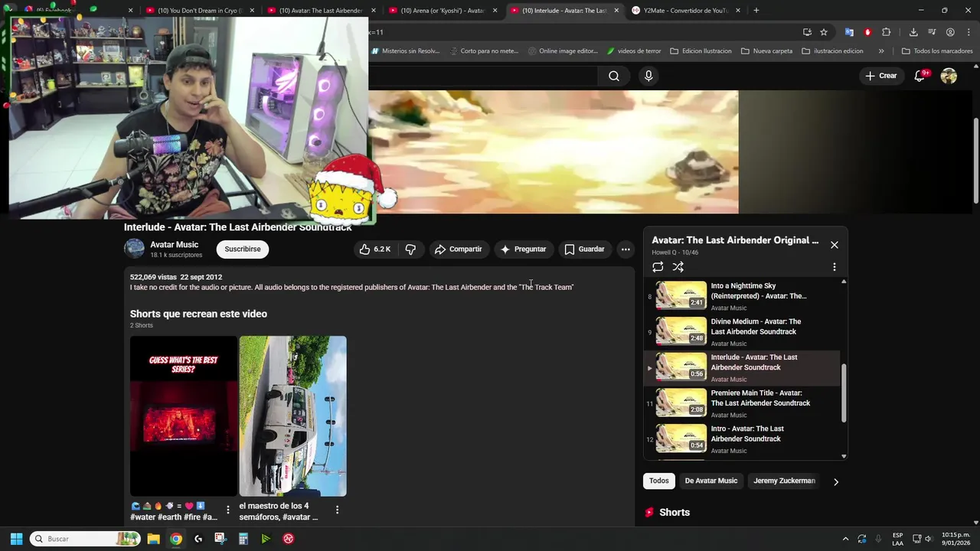Close the Interlude browser tab
Viewport: 980px width, 551px height.
[616, 11]
